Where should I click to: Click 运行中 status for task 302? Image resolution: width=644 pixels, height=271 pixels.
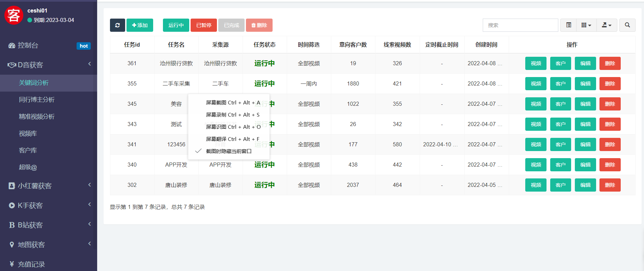click(x=264, y=185)
